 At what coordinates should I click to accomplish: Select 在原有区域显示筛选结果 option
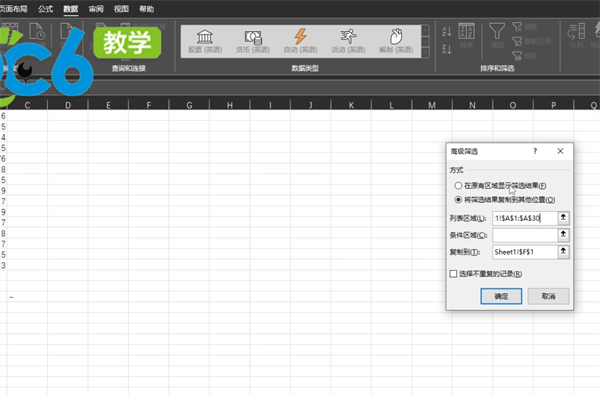tap(501, 186)
